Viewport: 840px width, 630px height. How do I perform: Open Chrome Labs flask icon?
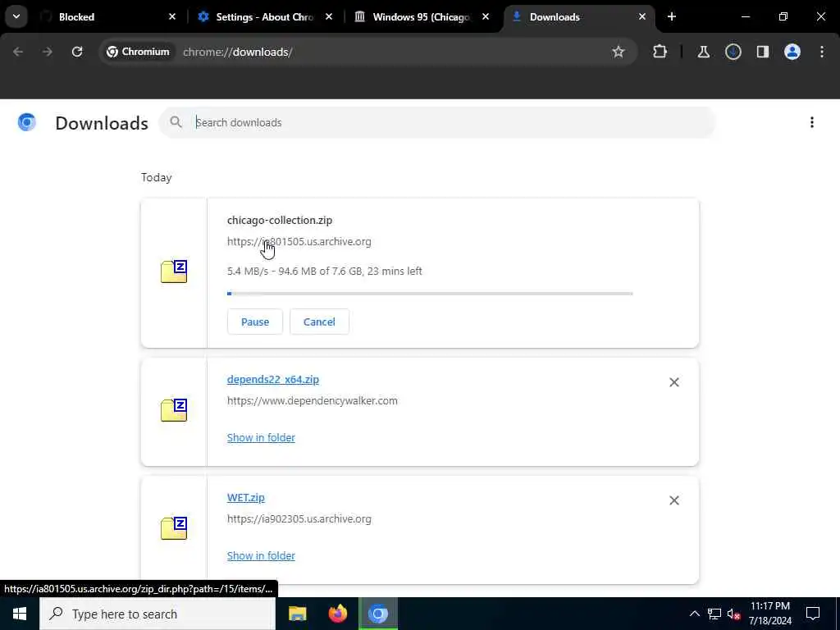[x=703, y=52]
